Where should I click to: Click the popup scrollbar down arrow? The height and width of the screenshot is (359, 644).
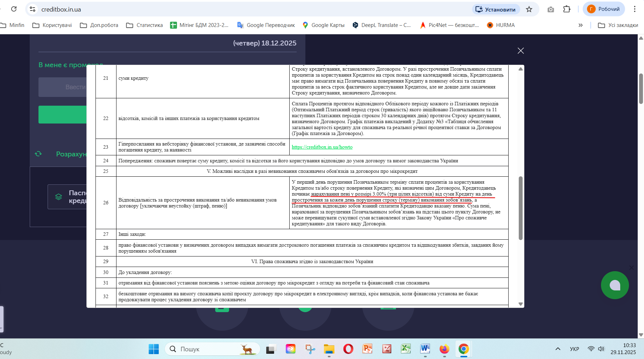pos(521,304)
